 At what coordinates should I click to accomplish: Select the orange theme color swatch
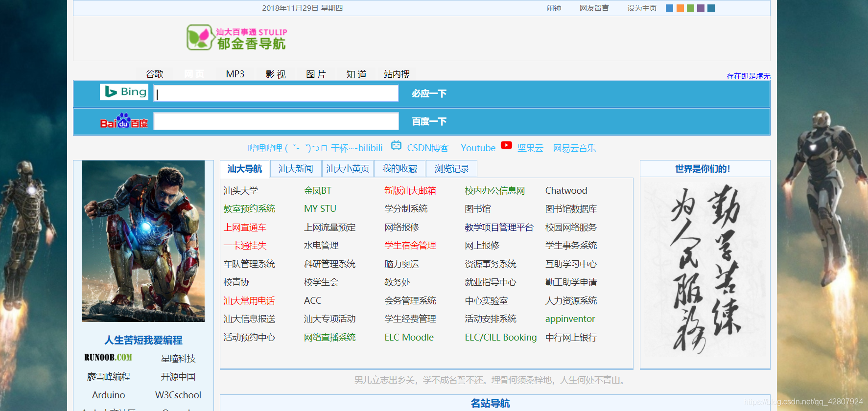[680, 8]
